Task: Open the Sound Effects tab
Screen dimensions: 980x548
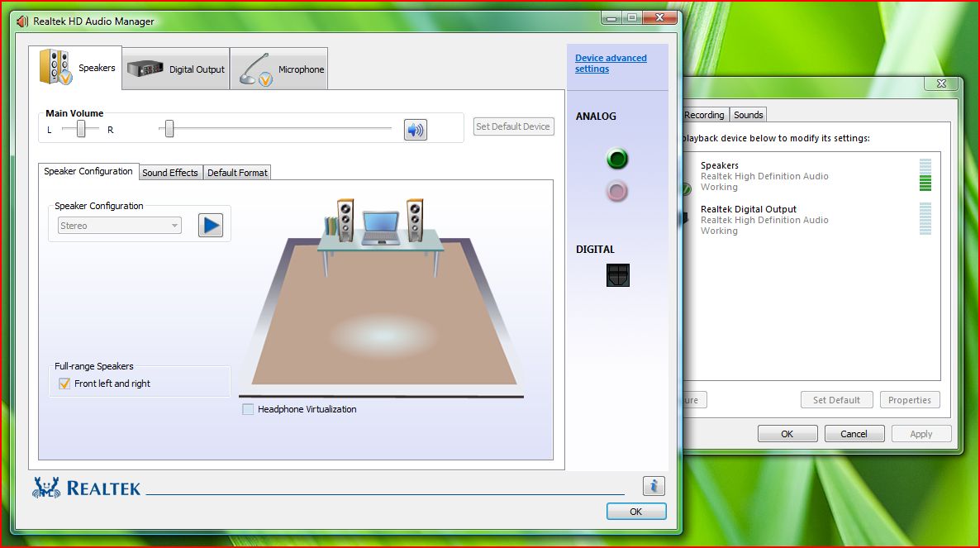Action: tap(170, 173)
